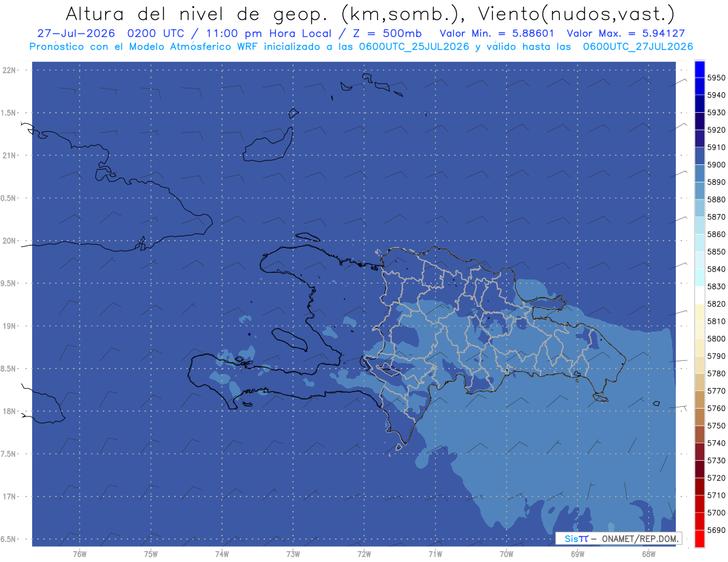Click the 5860 colorbar value
Image resolution: width=728 pixels, height=562 pixels.
tap(716, 234)
